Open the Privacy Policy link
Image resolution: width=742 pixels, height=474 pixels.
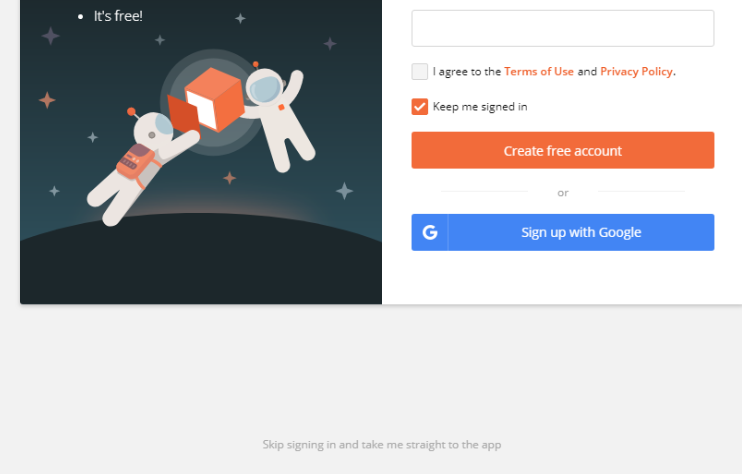(636, 71)
